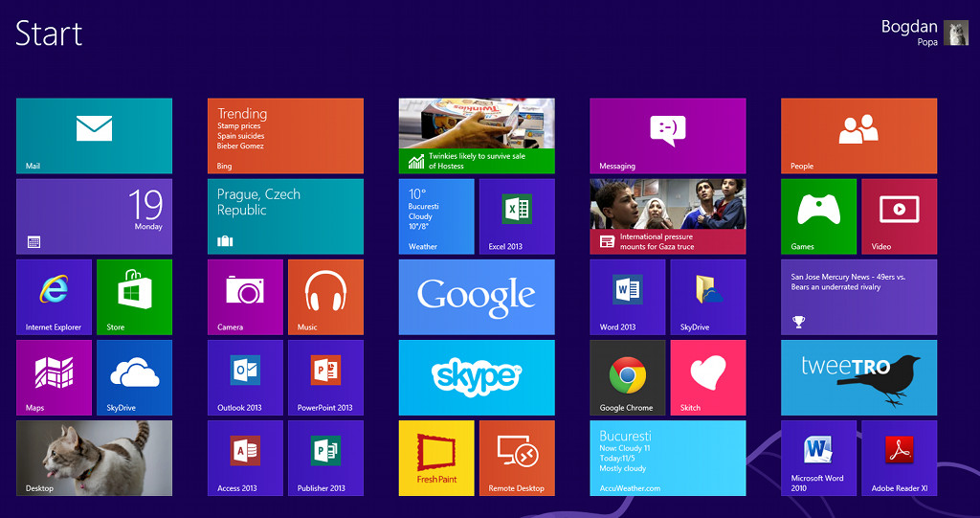Launch the Skype tile
Screen dimensions: 980x518
[x=477, y=378]
